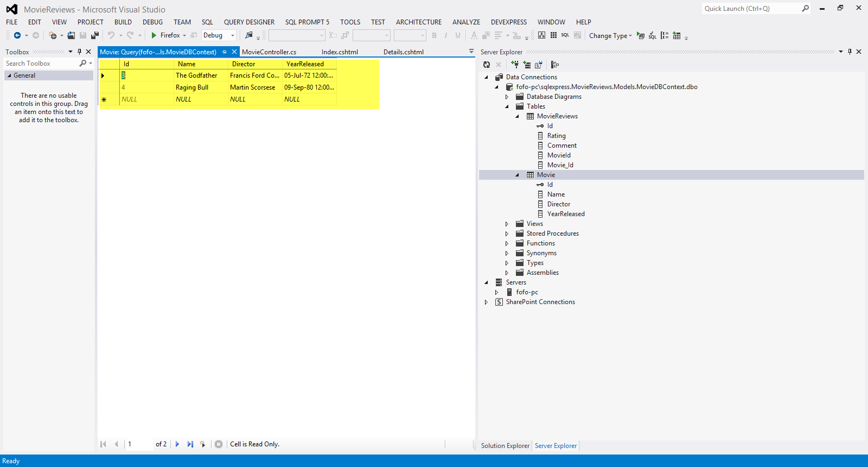Collapse the Data Connections node
The image size is (868, 467).
click(486, 77)
